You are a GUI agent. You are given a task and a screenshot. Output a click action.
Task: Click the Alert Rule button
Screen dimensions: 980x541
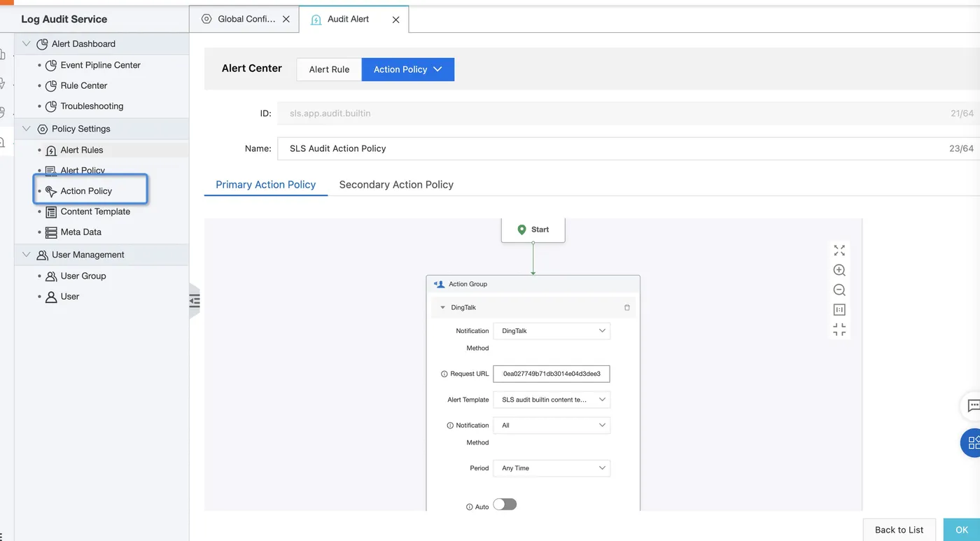pos(329,69)
